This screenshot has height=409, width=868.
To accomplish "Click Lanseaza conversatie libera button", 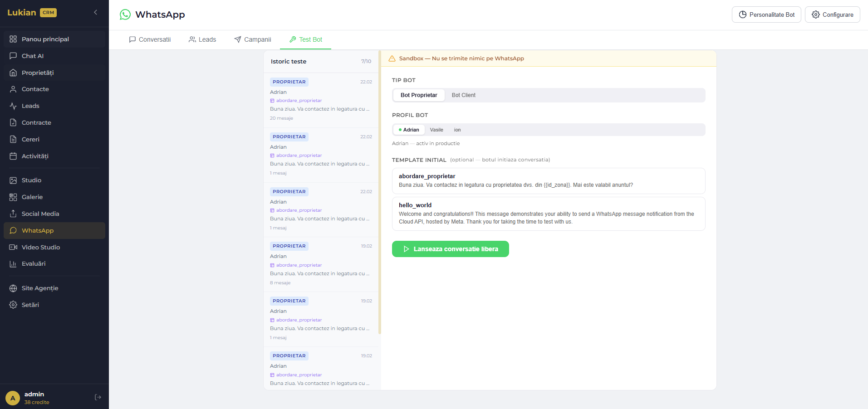I will tap(450, 249).
